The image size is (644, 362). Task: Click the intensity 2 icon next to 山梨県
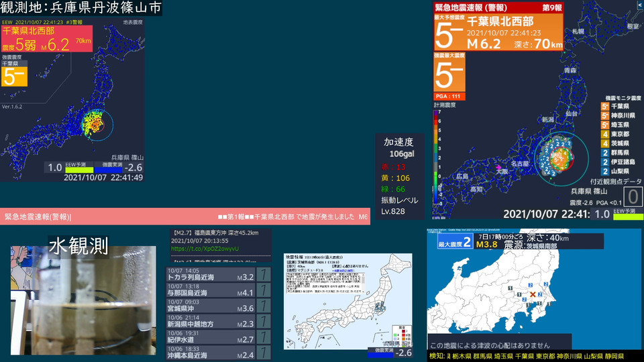(605, 172)
